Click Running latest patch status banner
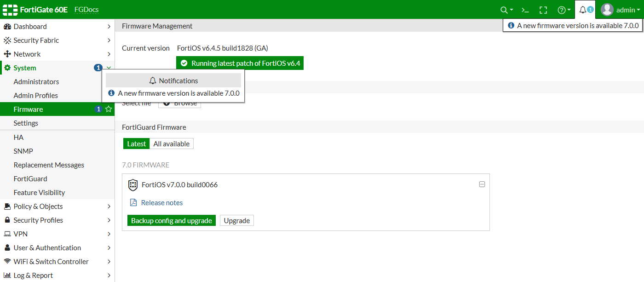This screenshot has width=644, height=282. 240,63
